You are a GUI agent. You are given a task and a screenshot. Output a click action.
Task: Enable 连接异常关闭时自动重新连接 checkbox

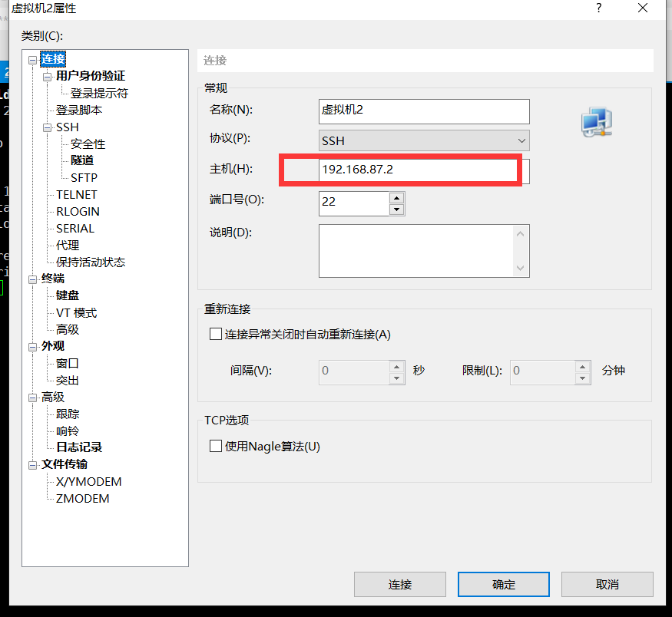tap(216, 334)
